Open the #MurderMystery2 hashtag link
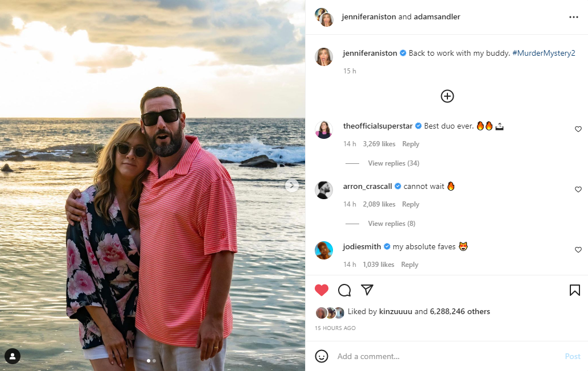This screenshot has width=588, height=371. click(544, 53)
